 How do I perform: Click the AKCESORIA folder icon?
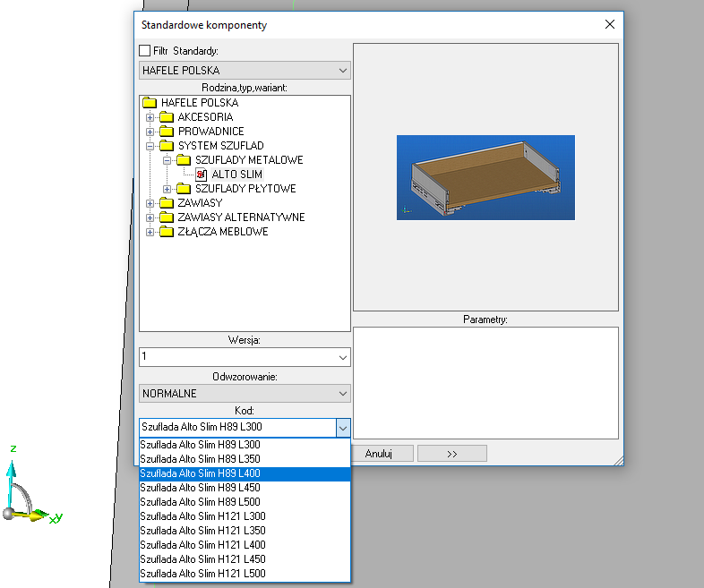pos(167,117)
